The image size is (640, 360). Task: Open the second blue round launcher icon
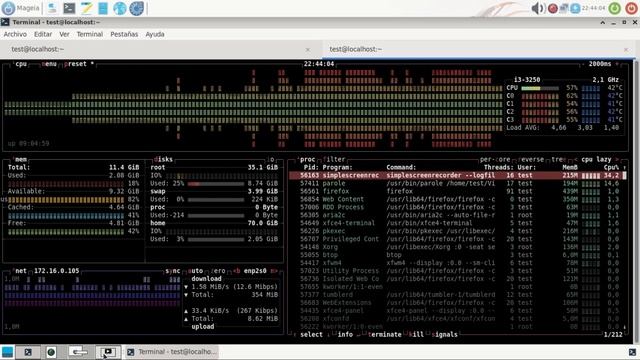[x=137, y=8]
